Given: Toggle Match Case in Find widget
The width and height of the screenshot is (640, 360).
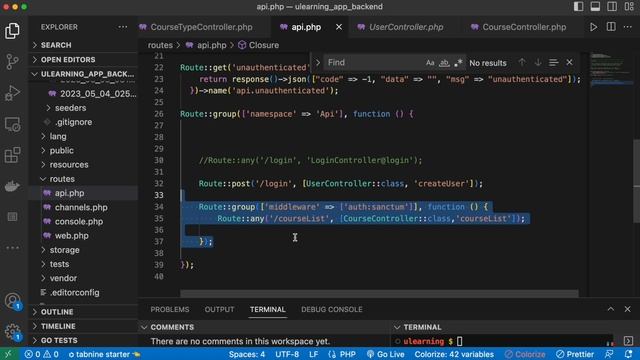Looking at the screenshot, I should tap(430, 63).
